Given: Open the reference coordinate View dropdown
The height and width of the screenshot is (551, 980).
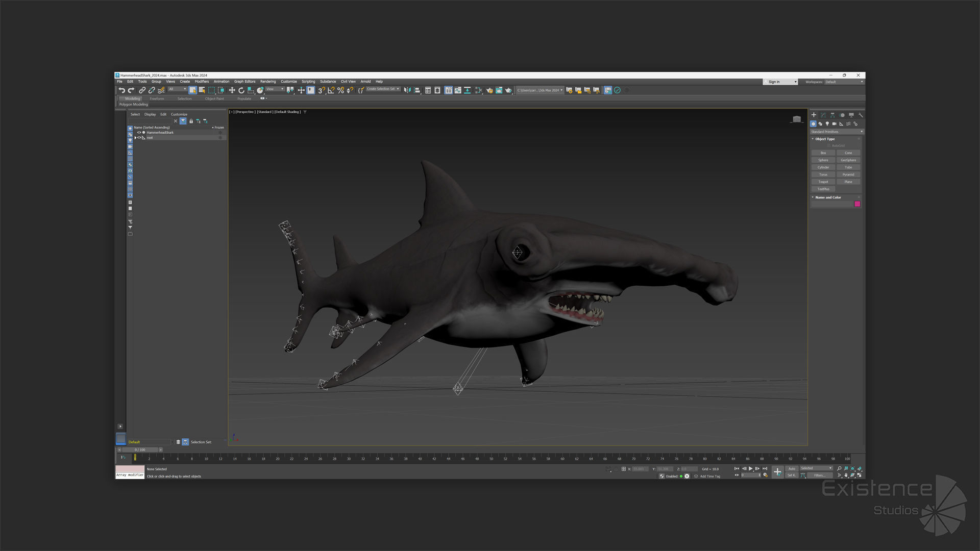Looking at the screenshot, I should click(x=275, y=89).
